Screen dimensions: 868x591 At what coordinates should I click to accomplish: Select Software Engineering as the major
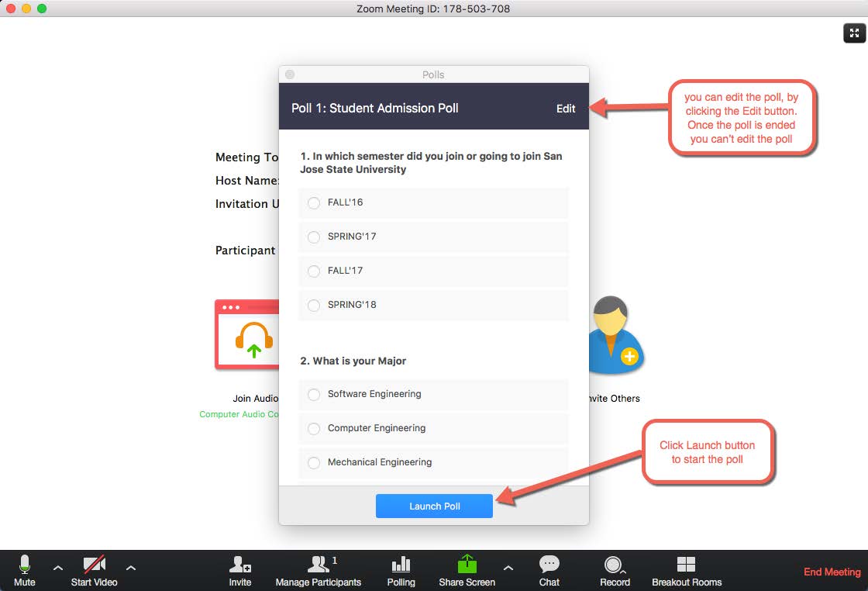[x=314, y=394]
